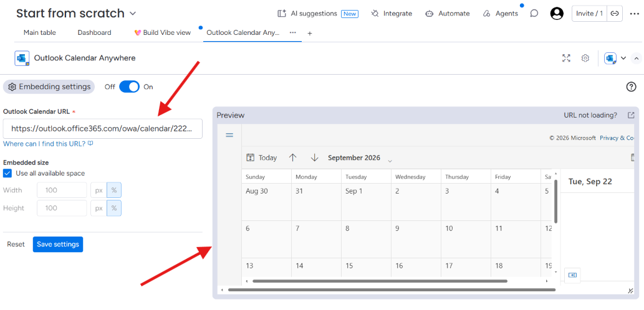Add a new board view with plus
Viewport: 644px width, 310px height.
click(310, 33)
